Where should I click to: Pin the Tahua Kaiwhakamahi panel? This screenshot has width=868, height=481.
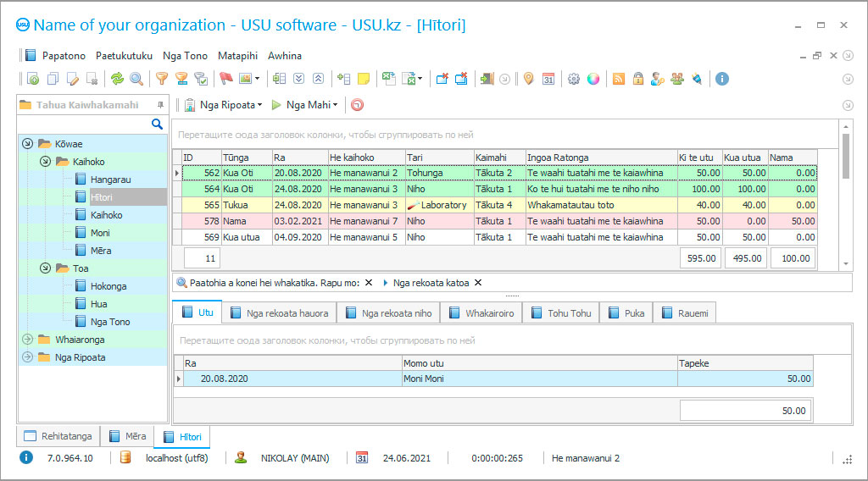pos(160,105)
